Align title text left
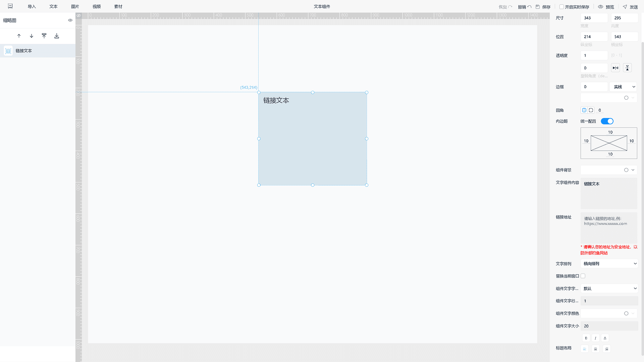 [x=584, y=349]
